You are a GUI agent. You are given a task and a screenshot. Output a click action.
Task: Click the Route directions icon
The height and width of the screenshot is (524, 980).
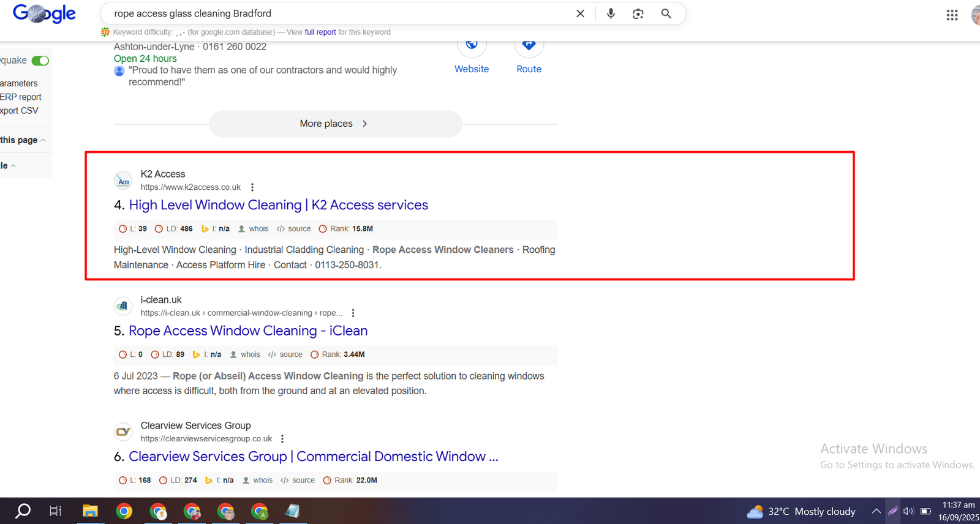click(529, 46)
